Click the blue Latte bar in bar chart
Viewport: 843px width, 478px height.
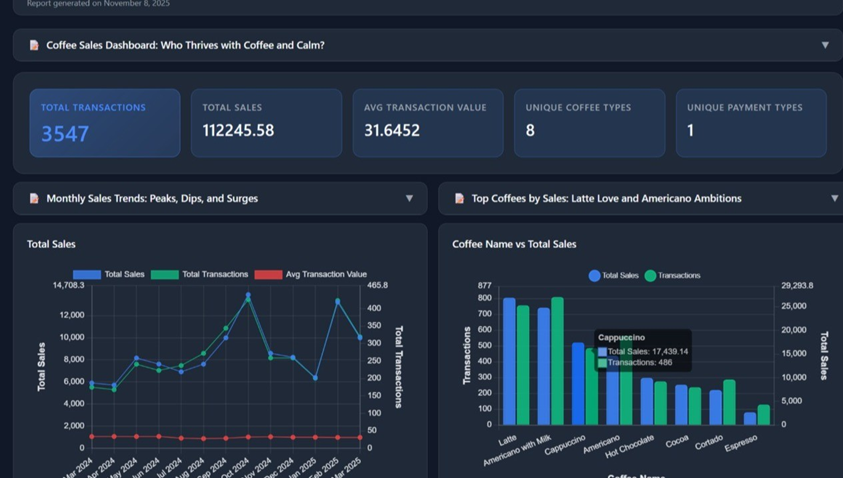tap(509, 360)
